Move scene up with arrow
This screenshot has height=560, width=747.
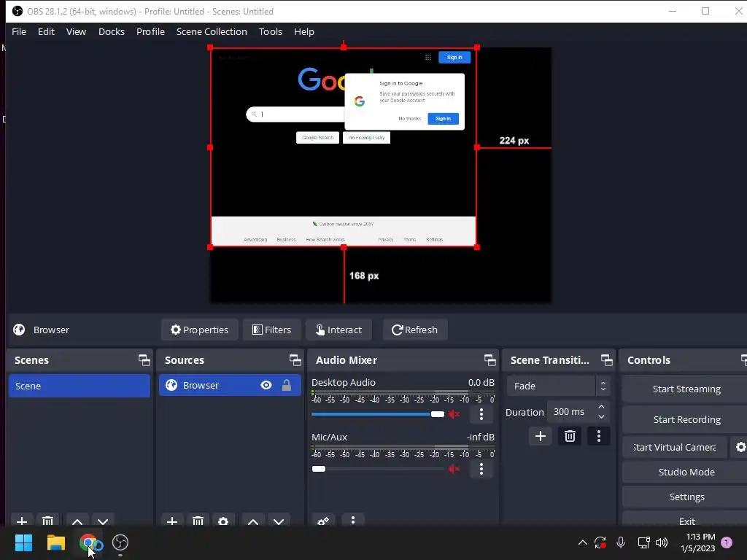(77, 521)
